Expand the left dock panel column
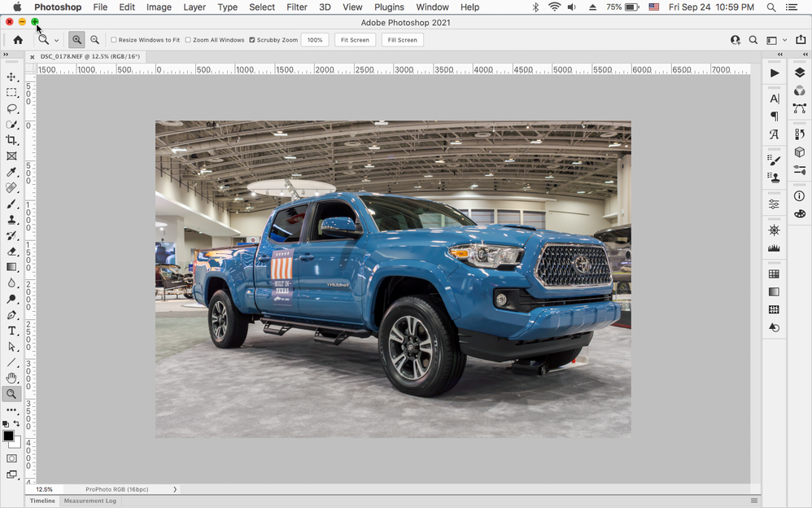 click(x=780, y=55)
